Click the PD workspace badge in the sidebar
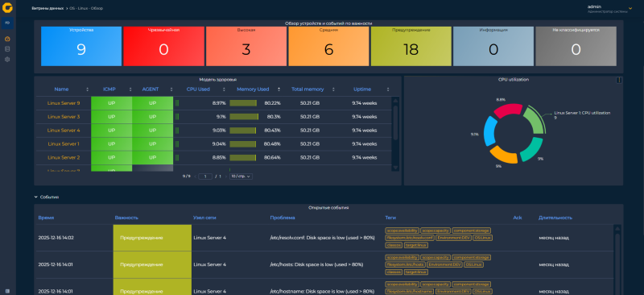The width and height of the screenshot is (644, 295). coord(7,23)
